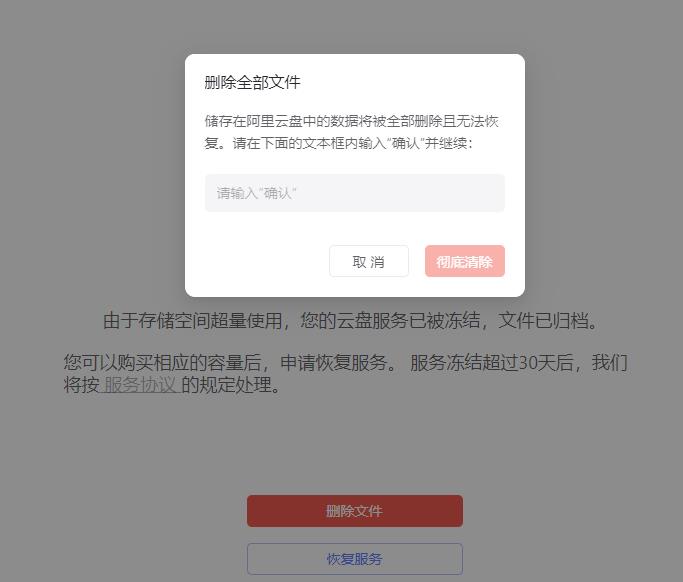Open the 服务协议 link

[x=139, y=385]
